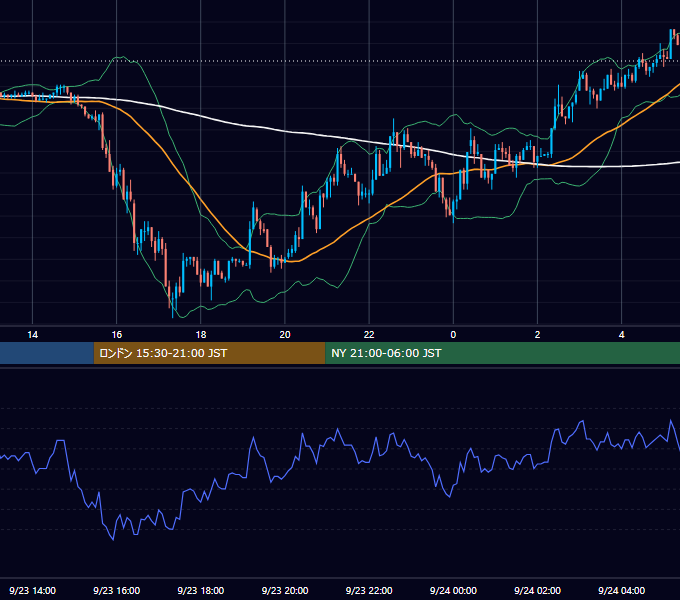680x600 pixels.
Task: Click the NY 21:00-06:00 JST session bar
Action: pyautogui.click(x=503, y=353)
